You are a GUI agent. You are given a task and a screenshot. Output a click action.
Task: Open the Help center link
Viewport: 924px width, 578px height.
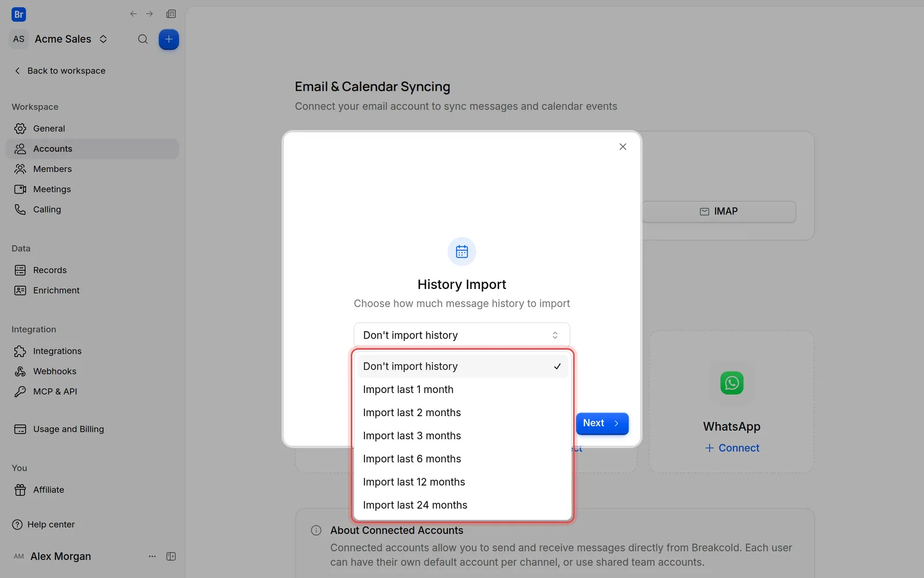point(43,524)
